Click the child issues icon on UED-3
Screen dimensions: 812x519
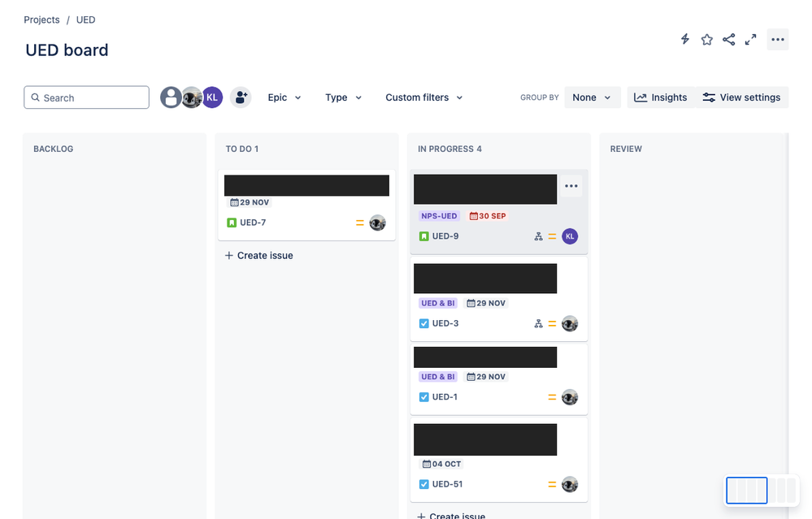pos(539,324)
